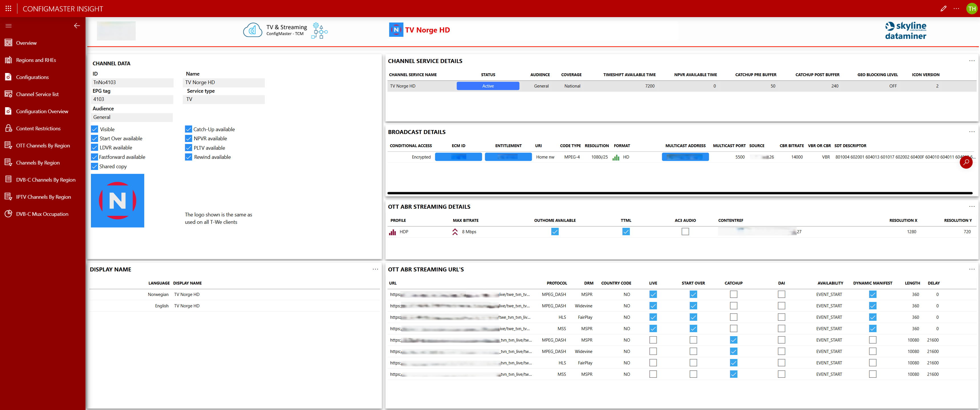The width and height of the screenshot is (980, 410).
Task: Click the TV & Streaming cloud icon
Action: tap(253, 30)
